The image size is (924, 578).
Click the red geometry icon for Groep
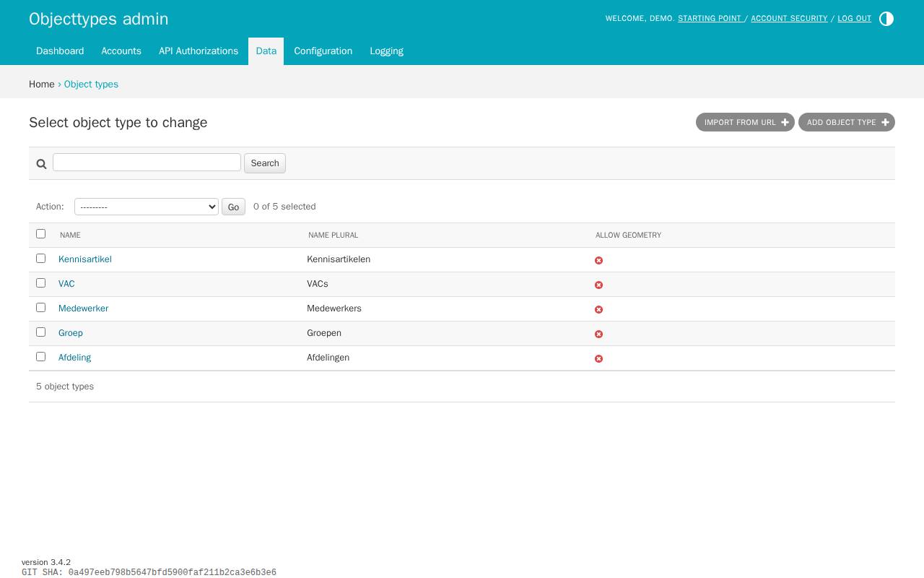pos(598,334)
